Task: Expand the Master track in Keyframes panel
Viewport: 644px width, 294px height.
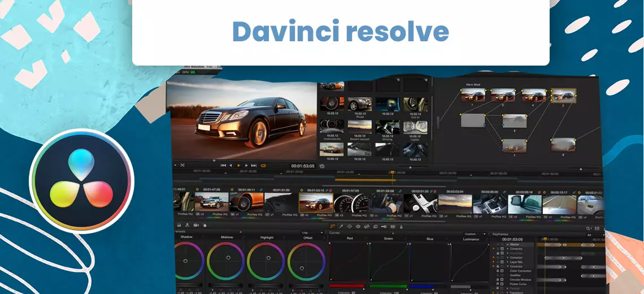Action: click(507, 244)
